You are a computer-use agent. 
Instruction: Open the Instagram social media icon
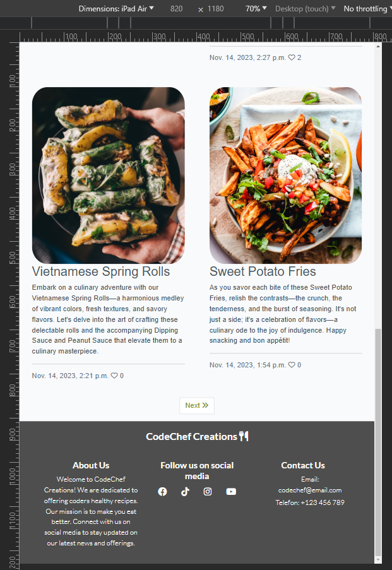coord(208,492)
